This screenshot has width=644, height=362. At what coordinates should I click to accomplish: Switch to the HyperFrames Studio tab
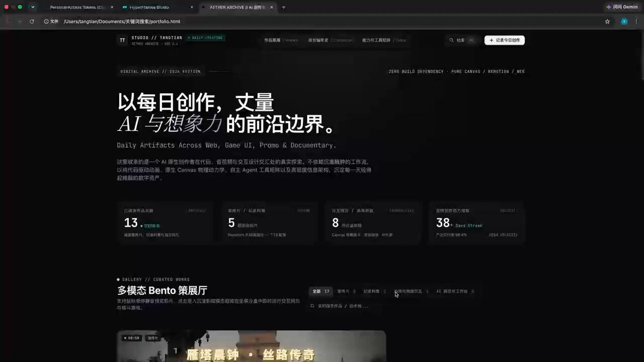[157, 8]
